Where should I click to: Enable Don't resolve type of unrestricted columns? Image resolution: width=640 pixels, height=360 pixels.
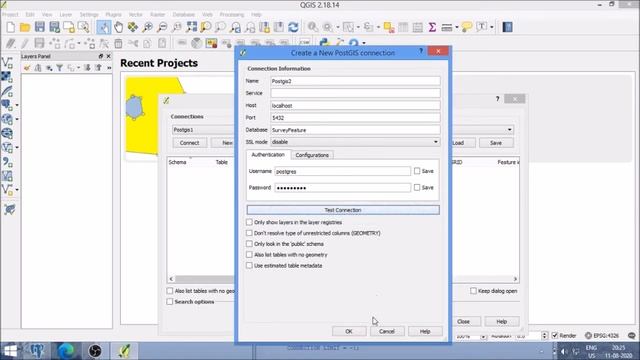tap(249, 233)
